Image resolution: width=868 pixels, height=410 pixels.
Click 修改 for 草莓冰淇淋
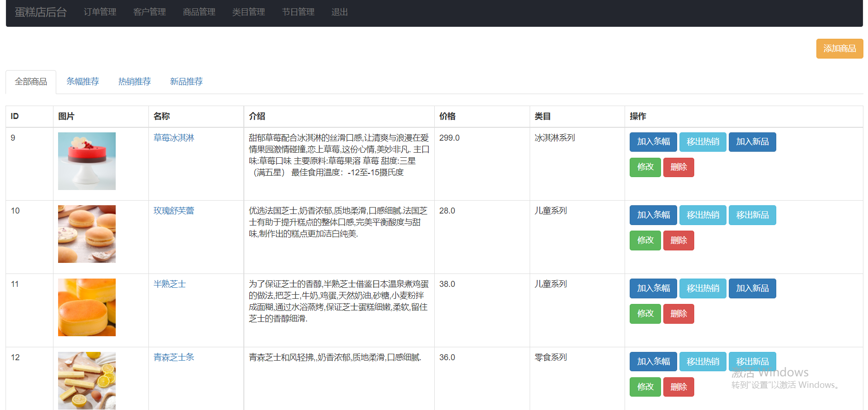645,167
